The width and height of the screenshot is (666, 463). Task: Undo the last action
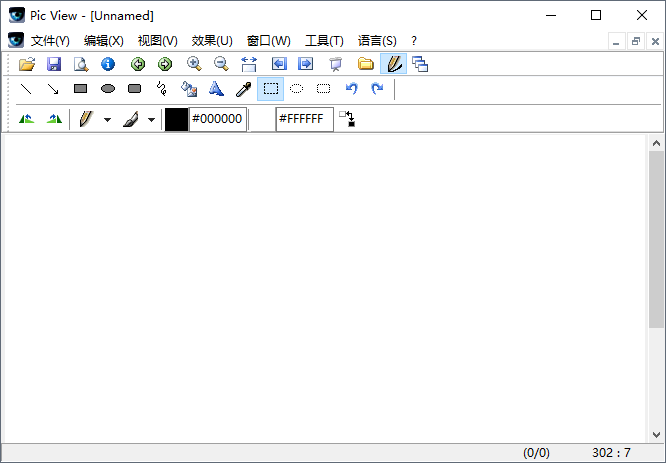pos(352,89)
